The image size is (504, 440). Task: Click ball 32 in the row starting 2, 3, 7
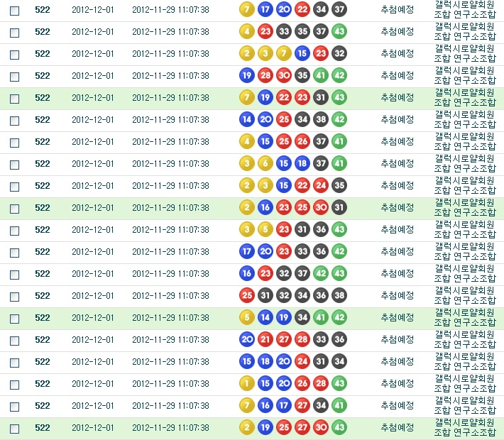(339, 53)
